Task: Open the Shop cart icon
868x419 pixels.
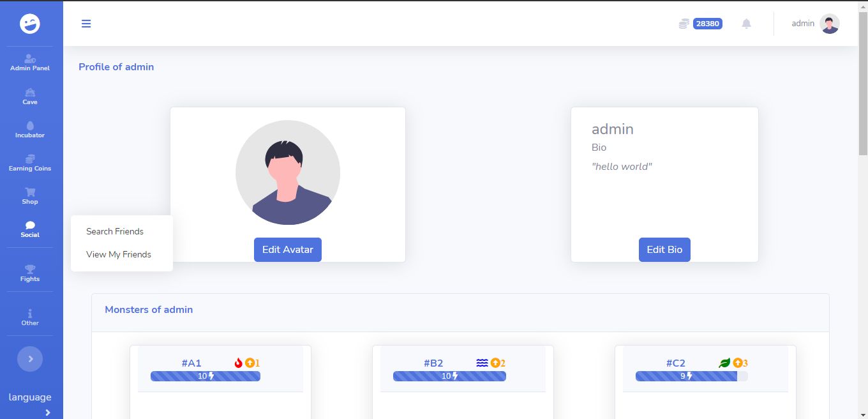Action: pos(30,196)
